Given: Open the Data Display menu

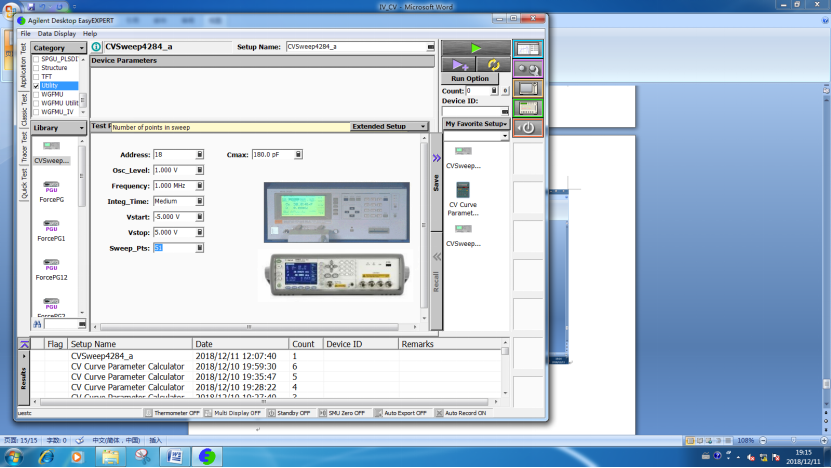Looking at the screenshot, I should [57, 33].
